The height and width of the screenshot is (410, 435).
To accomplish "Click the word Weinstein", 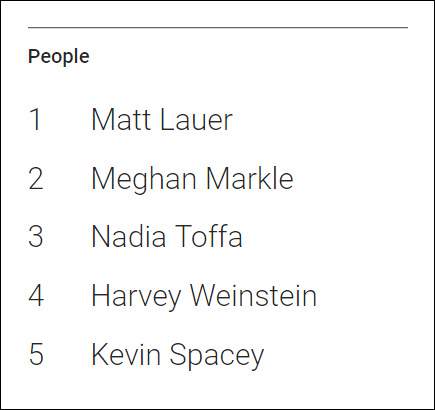I will pos(253,295).
